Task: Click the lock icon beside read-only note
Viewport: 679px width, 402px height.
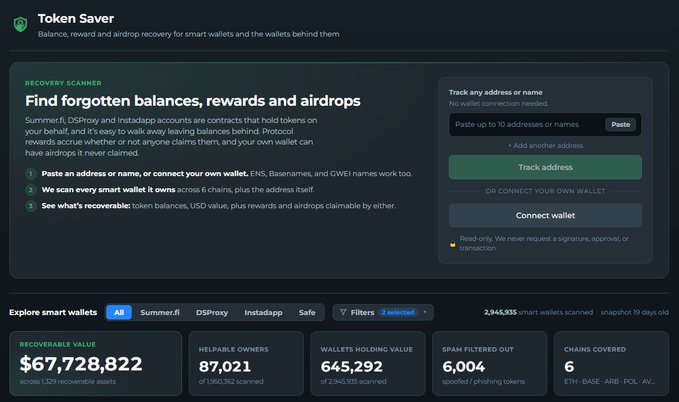Action: pyautogui.click(x=453, y=243)
